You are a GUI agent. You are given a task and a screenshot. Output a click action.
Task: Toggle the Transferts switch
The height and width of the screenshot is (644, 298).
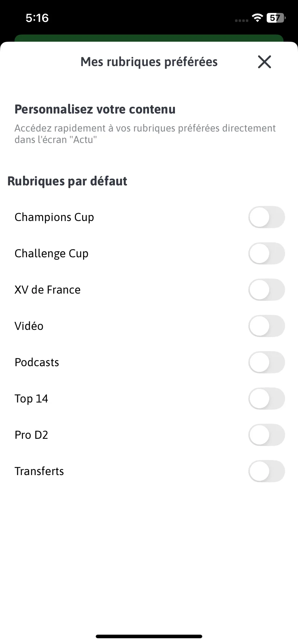pos(267,471)
